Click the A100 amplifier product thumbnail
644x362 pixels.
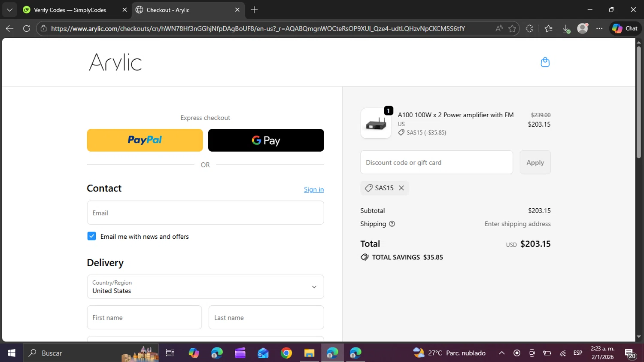(x=376, y=124)
